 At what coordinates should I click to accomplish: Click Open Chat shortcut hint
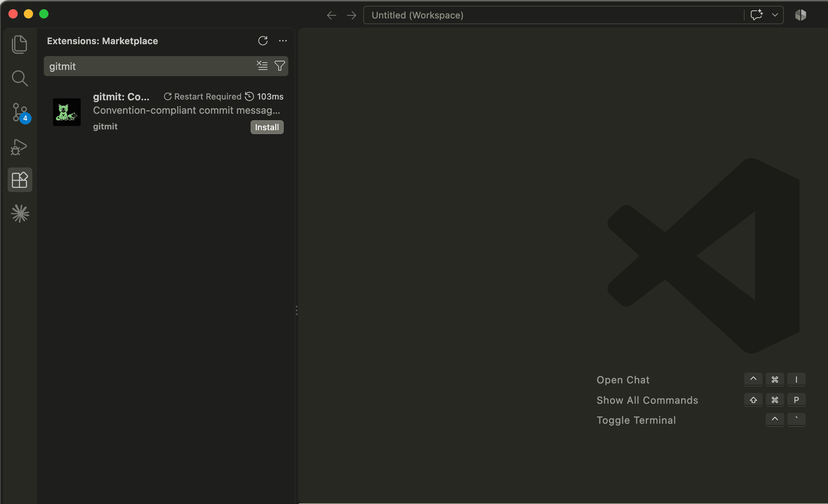point(623,380)
